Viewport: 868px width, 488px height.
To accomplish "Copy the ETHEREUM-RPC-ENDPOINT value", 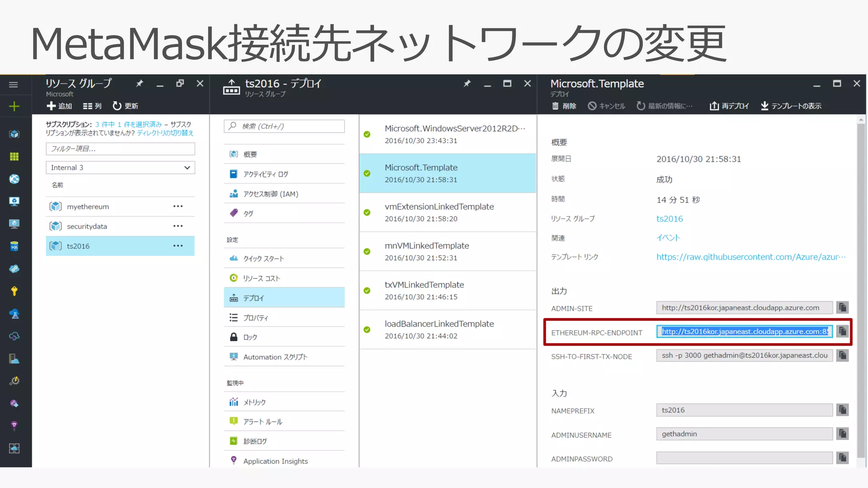I will [x=843, y=331].
